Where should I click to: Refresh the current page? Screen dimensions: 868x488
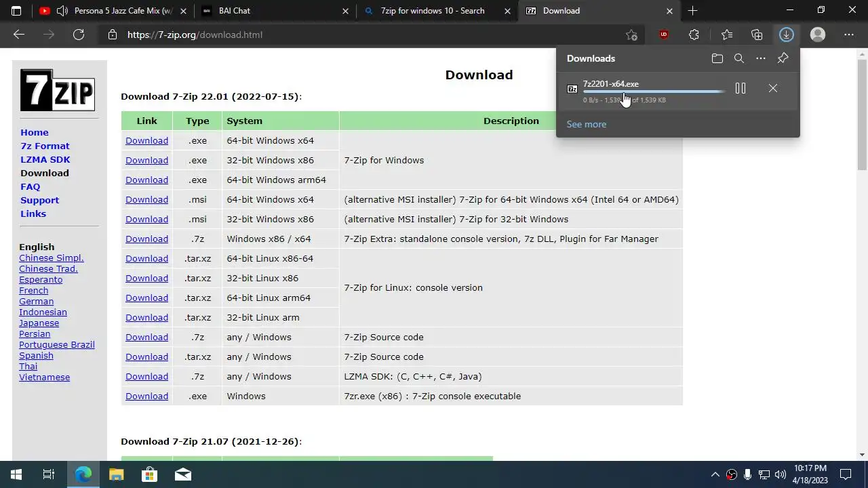point(79,35)
